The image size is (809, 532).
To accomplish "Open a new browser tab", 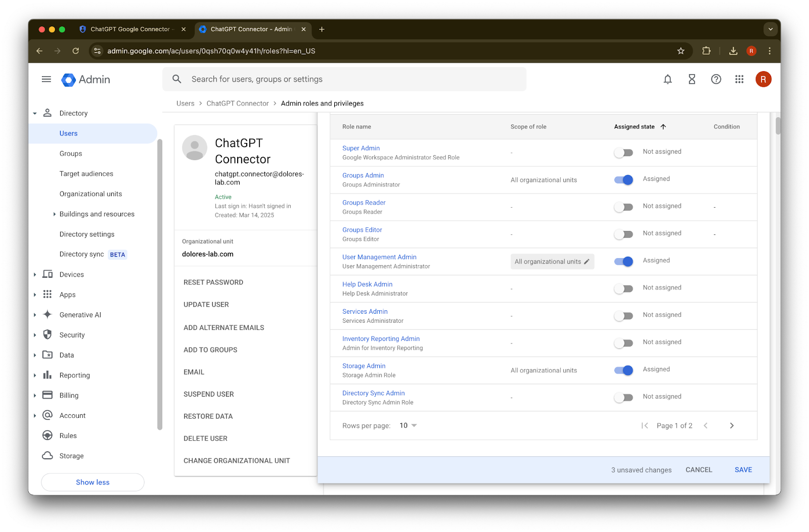I will (322, 29).
